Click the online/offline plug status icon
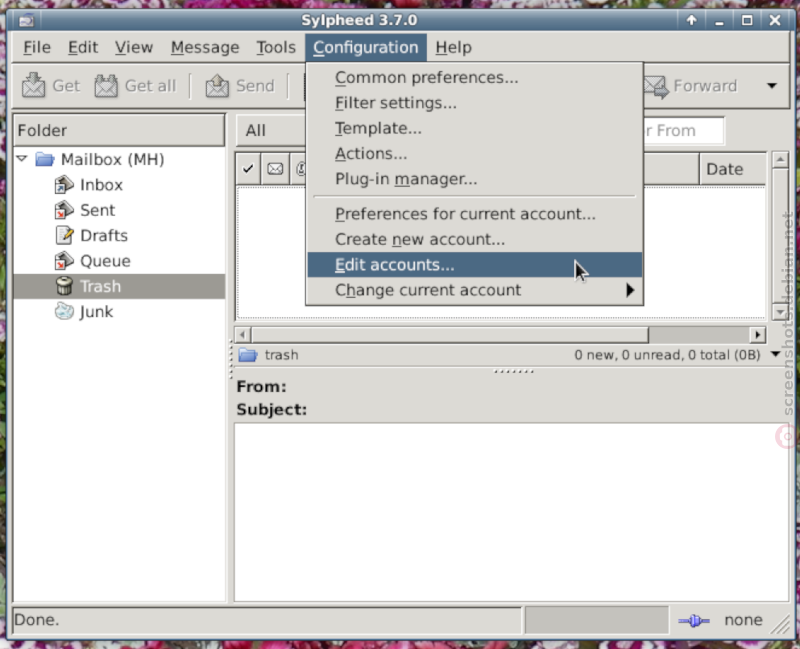 pyautogui.click(x=694, y=620)
